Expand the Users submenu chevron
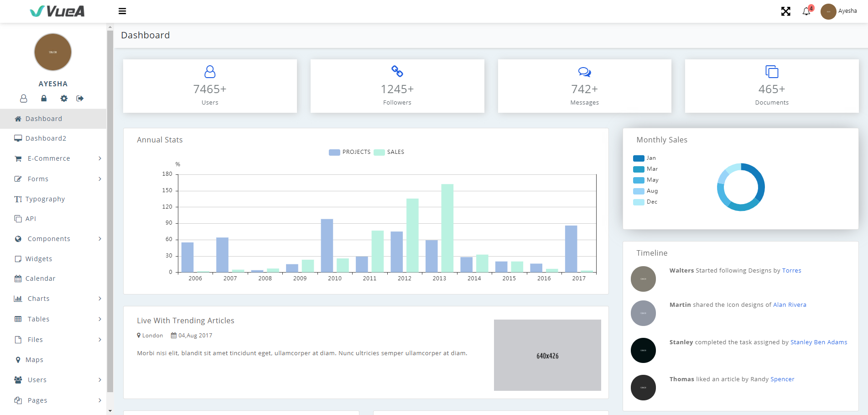The width and height of the screenshot is (868, 415). (100, 380)
